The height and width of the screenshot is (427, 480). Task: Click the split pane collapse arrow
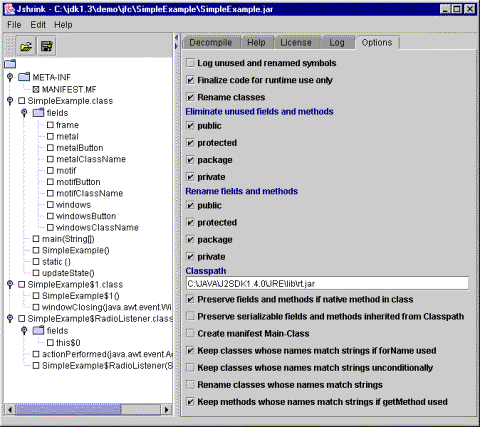pos(177,38)
